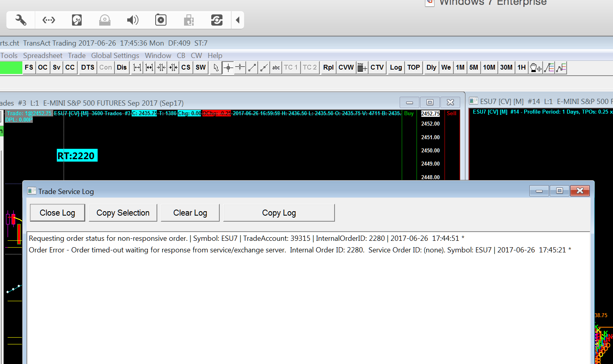Collapse the VM toolbar with left arrow
Image resolution: width=613 pixels, height=364 pixels.
pos(238,20)
